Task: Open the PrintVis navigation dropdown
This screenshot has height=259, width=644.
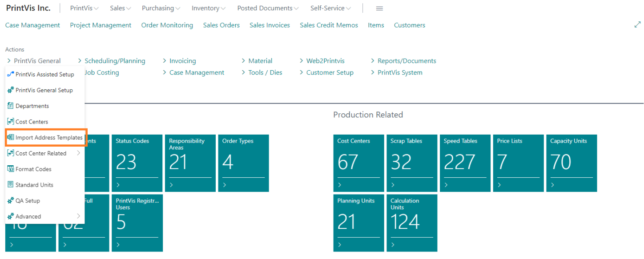Action: point(85,8)
